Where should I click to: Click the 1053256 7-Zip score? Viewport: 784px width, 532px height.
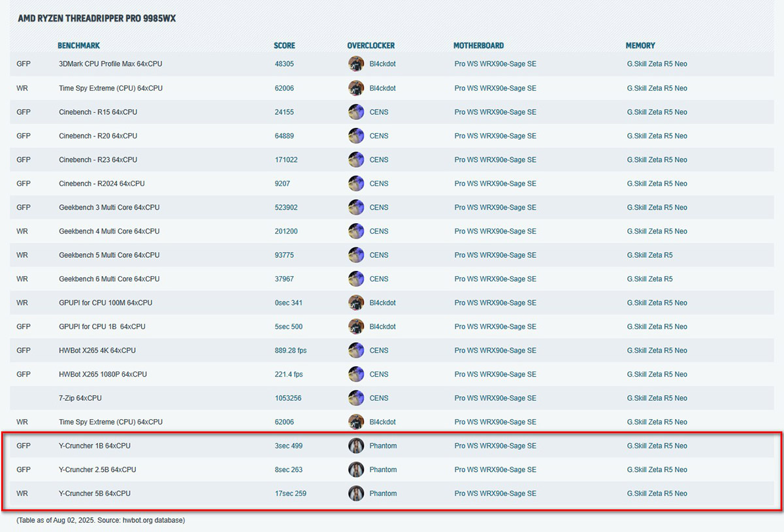click(x=288, y=398)
